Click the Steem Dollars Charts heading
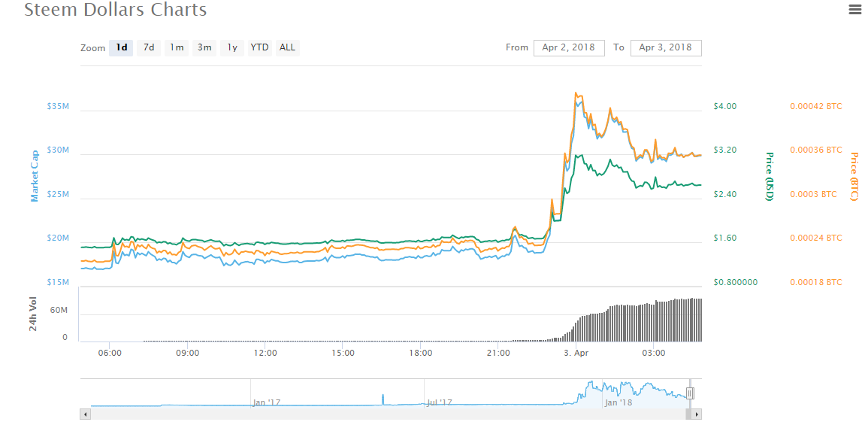Viewport: 868px width, 425px height. pos(116,10)
